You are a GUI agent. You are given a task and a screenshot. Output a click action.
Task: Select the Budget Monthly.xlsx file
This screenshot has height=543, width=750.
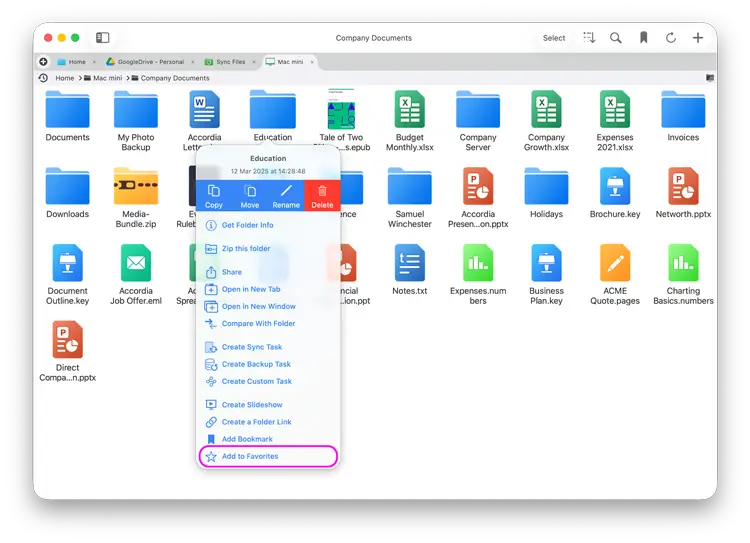click(x=410, y=120)
